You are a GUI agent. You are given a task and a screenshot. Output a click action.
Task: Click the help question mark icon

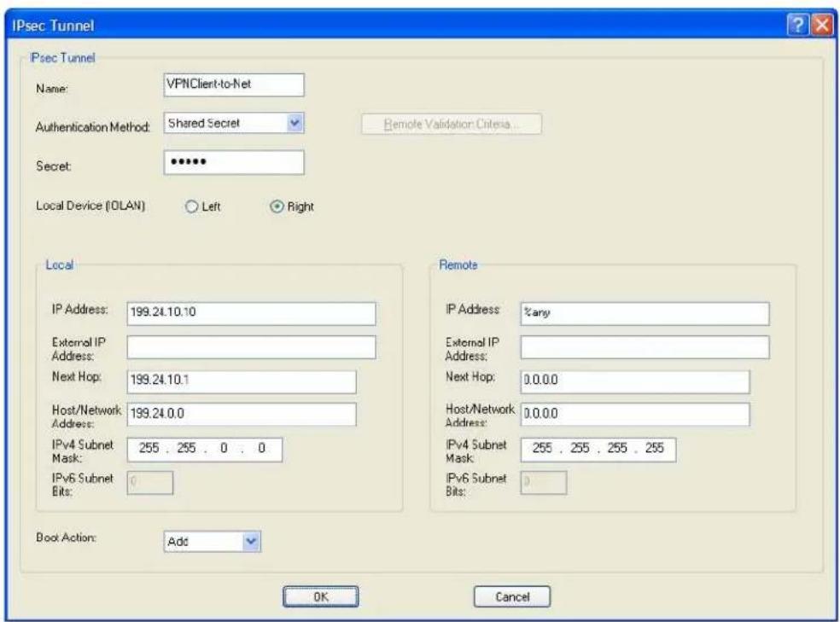pyautogui.click(x=797, y=25)
